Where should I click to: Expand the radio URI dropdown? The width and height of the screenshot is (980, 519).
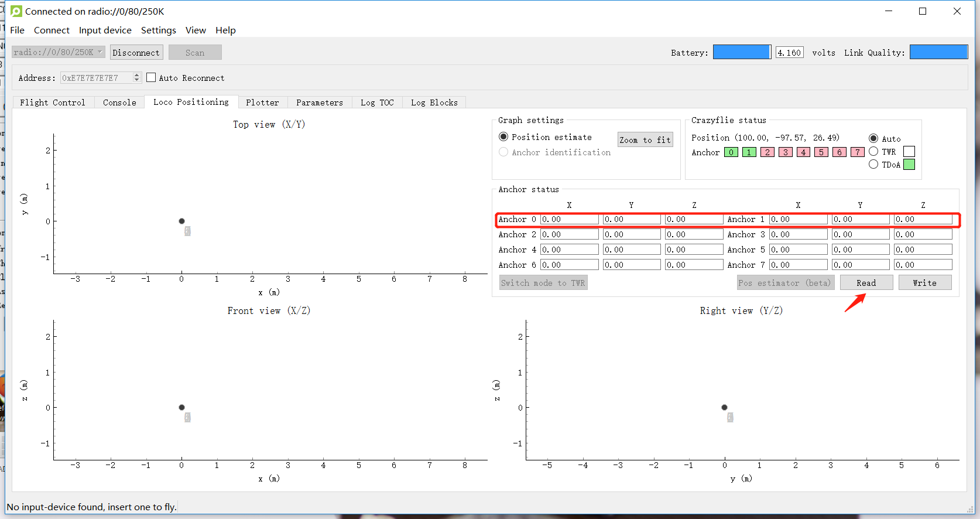coord(100,52)
